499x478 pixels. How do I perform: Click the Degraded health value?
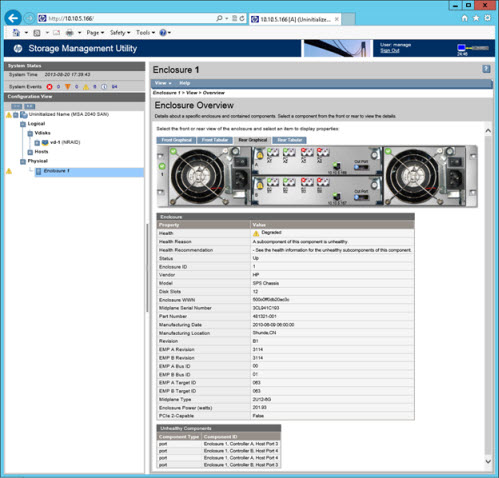click(x=271, y=232)
